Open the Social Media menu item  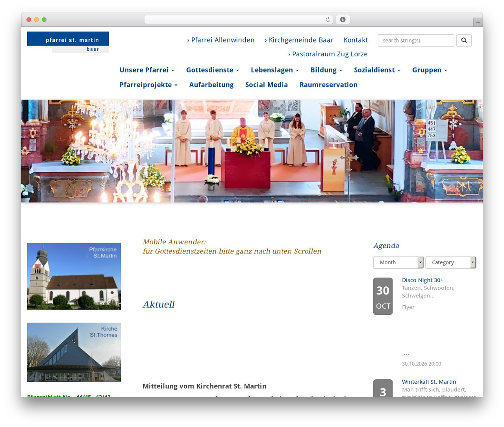(x=267, y=85)
